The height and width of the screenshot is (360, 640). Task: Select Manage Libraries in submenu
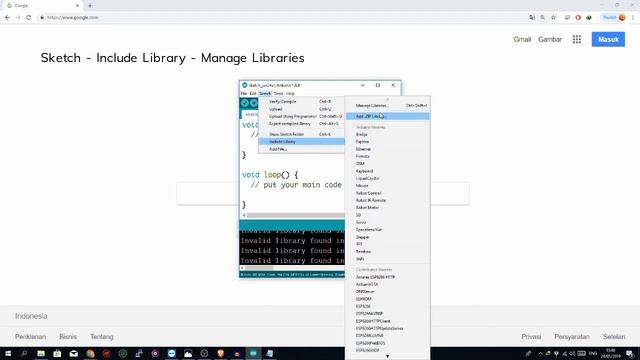pos(387,105)
